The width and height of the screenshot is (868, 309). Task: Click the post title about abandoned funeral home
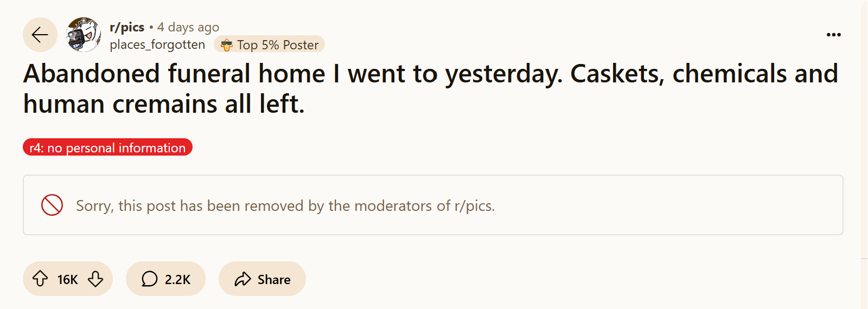pos(431,88)
